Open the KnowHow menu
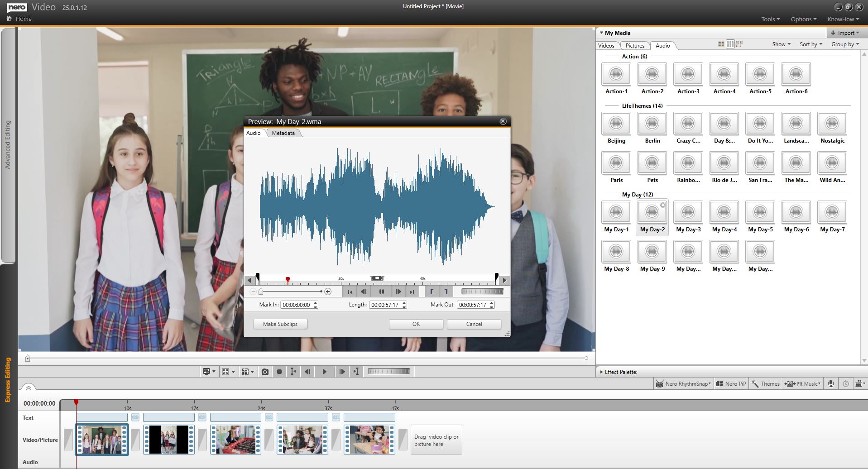 click(844, 19)
